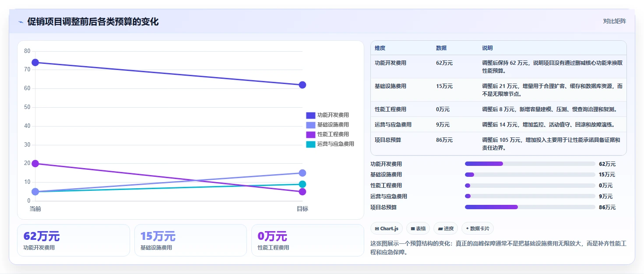
Task: Toggle the 基础设施费用 legend color box
Action: coord(310,125)
